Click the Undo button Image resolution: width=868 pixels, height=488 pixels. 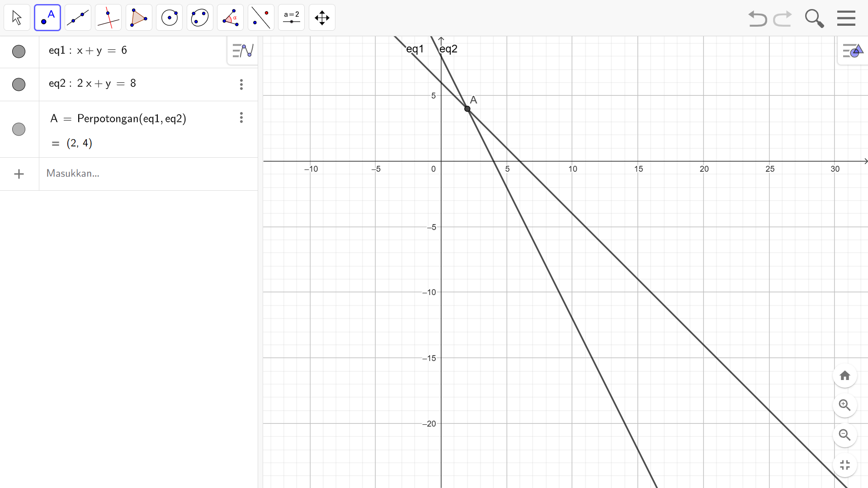coord(758,19)
